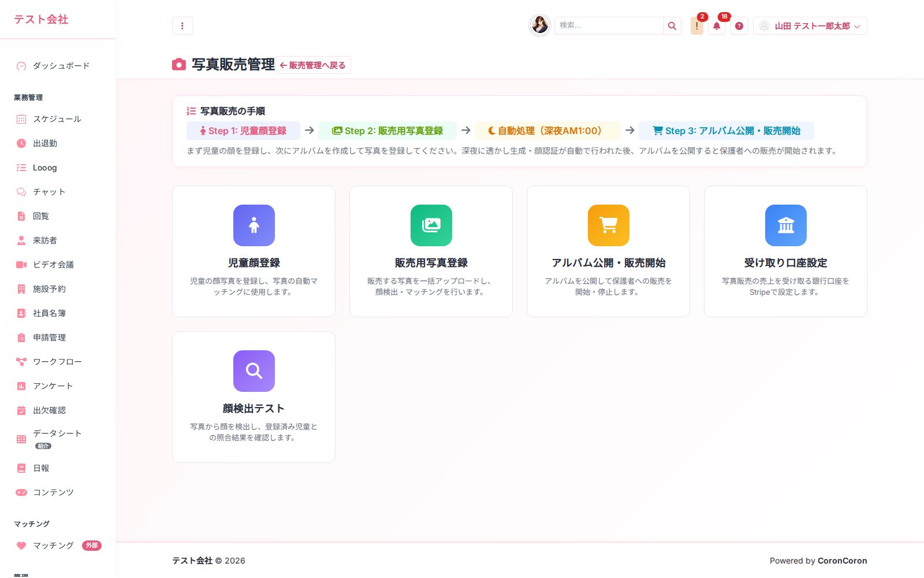924x578 pixels.
Task: Open the three-dot menu button
Action: (182, 26)
